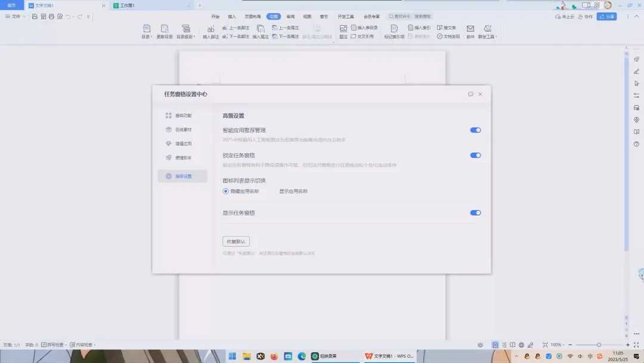
Task: Click 上一条尾注 button
Action: pos(286,28)
